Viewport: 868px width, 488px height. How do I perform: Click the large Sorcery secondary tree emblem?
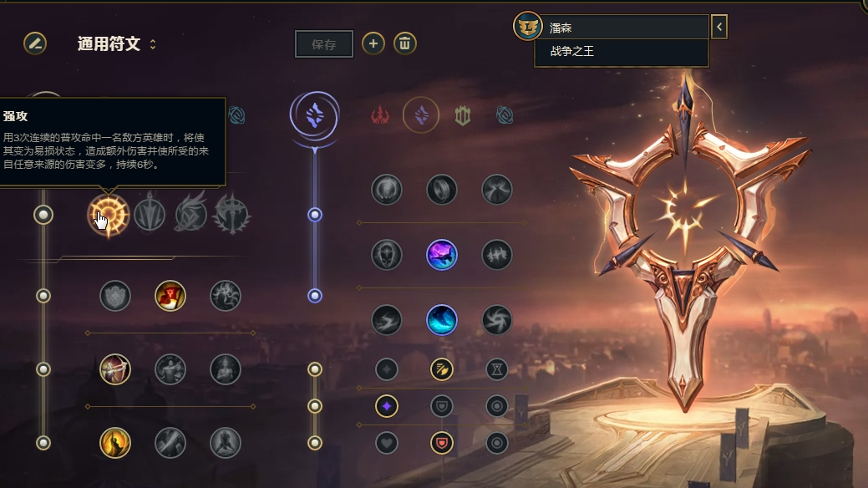pyautogui.click(x=314, y=116)
